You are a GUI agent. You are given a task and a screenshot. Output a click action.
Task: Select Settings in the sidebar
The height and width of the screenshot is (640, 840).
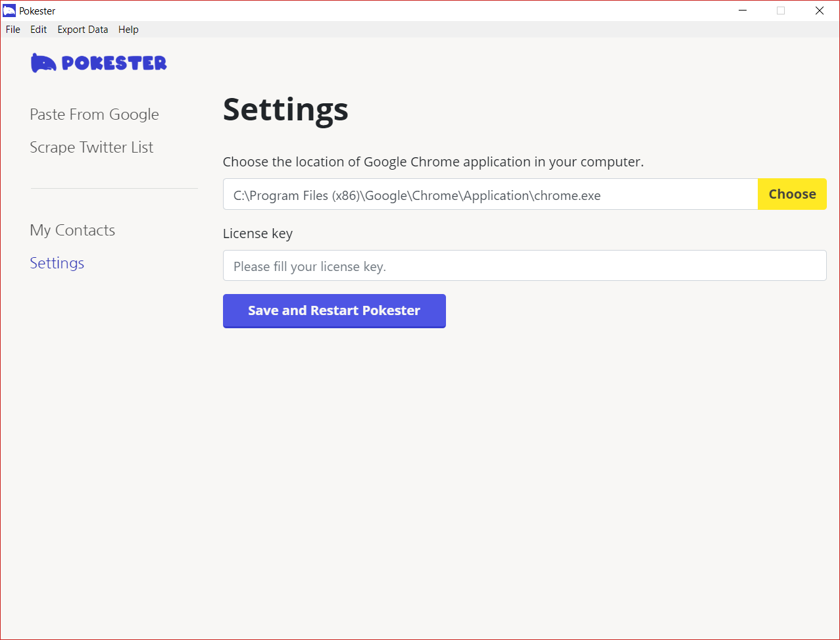point(57,263)
